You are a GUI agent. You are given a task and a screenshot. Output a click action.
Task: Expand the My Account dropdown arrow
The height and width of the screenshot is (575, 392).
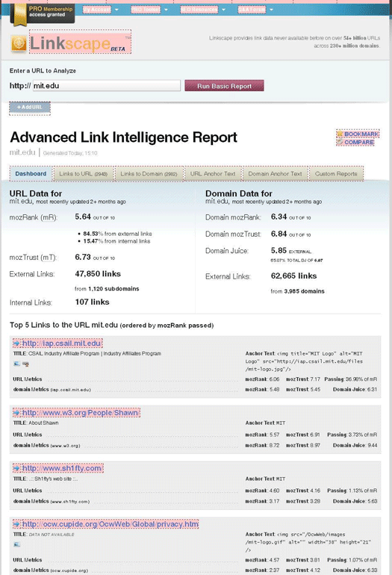116,10
